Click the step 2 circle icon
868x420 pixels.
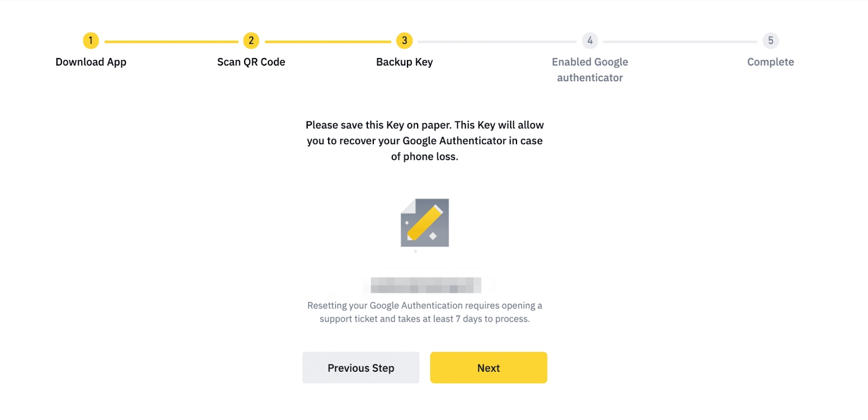(251, 41)
